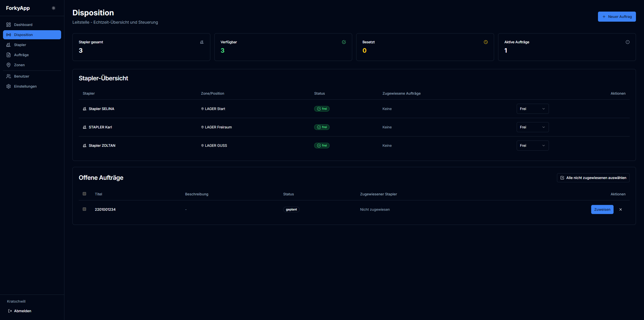644x320 pixels.
Task: Click Zuweisen for Auftrag 2201001234
Action: coord(602,209)
